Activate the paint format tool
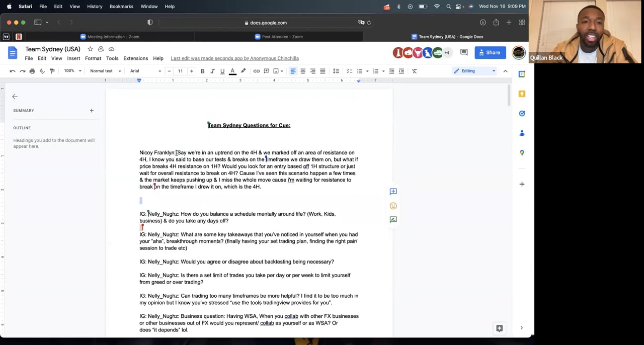This screenshot has height=345, width=644. pyautogui.click(x=52, y=71)
